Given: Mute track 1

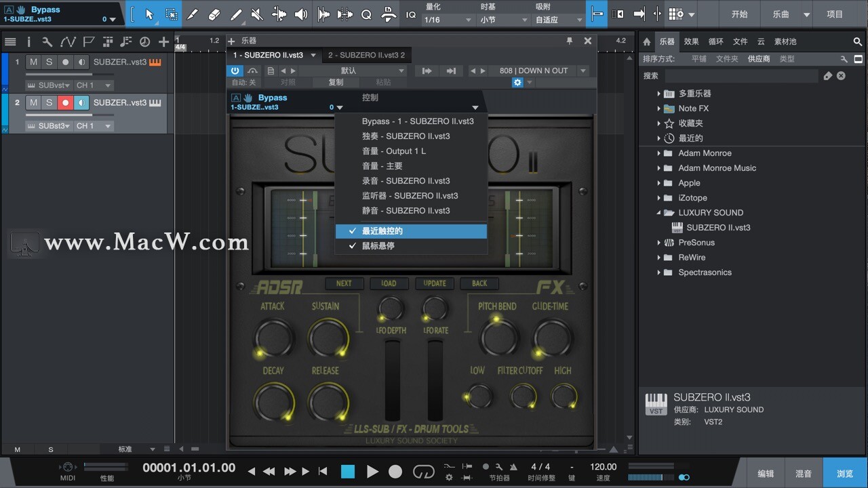Looking at the screenshot, I should coord(34,62).
